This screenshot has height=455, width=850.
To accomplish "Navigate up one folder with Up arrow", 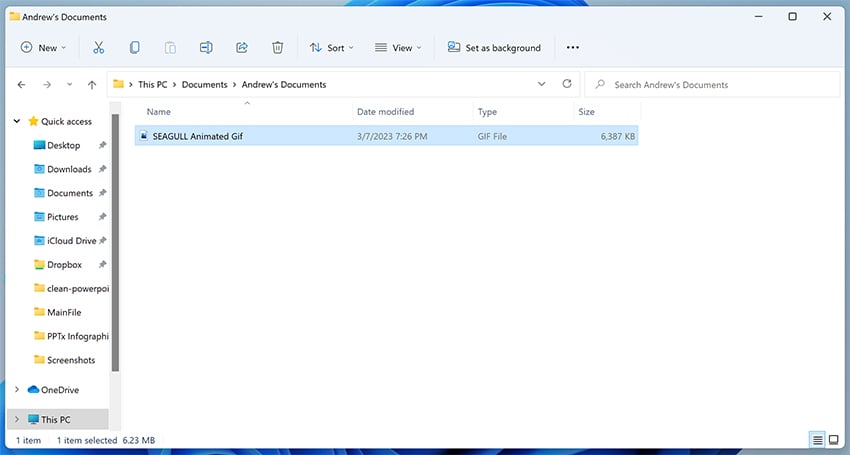I will [x=92, y=85].
